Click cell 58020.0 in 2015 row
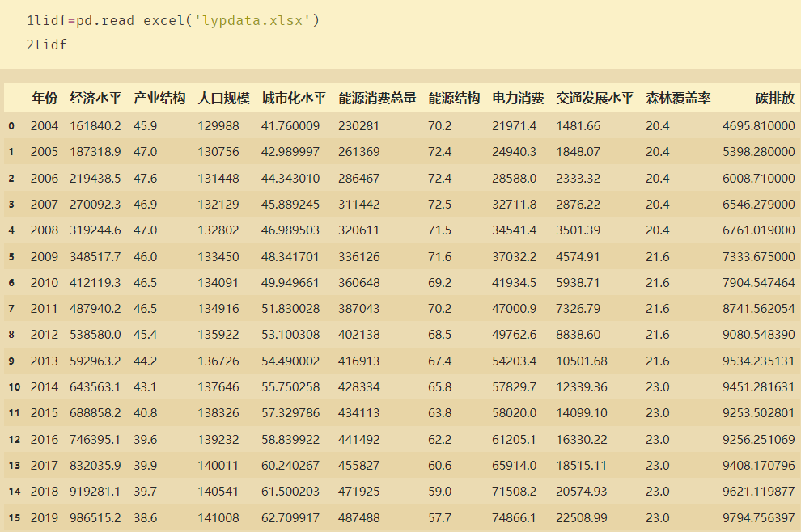The width and height of the screenshot is (801, 532). click(x=515, y=413)
